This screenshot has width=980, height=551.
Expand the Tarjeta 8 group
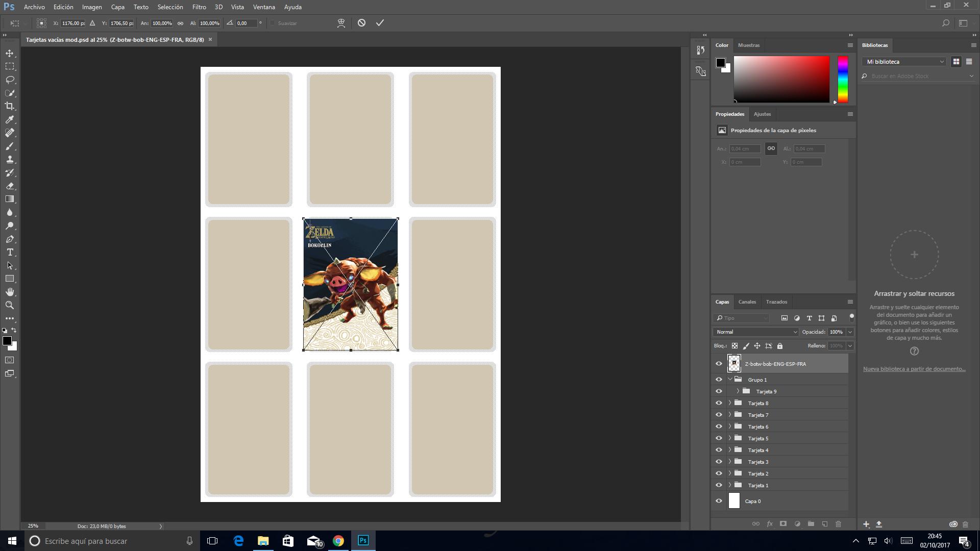point(730,403)
